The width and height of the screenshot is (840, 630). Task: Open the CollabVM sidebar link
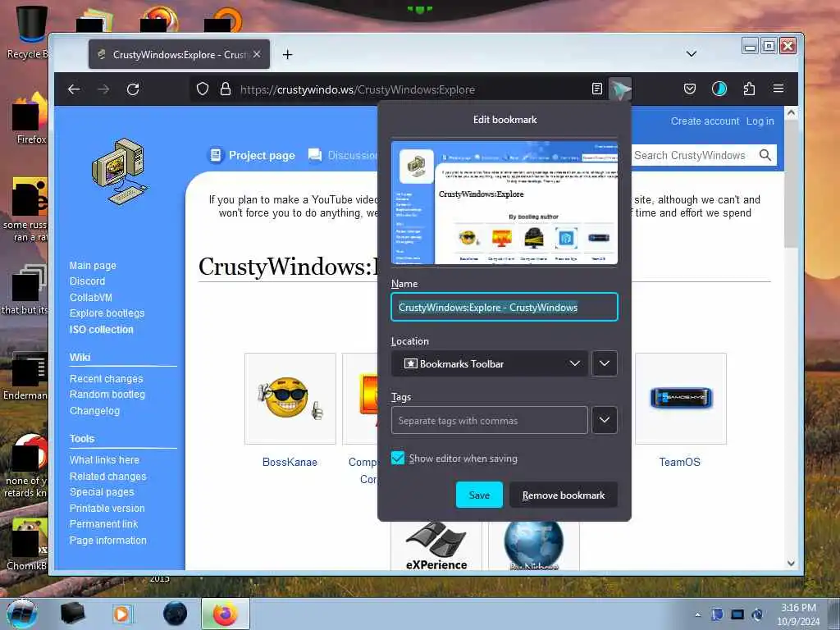click(90, 297)
